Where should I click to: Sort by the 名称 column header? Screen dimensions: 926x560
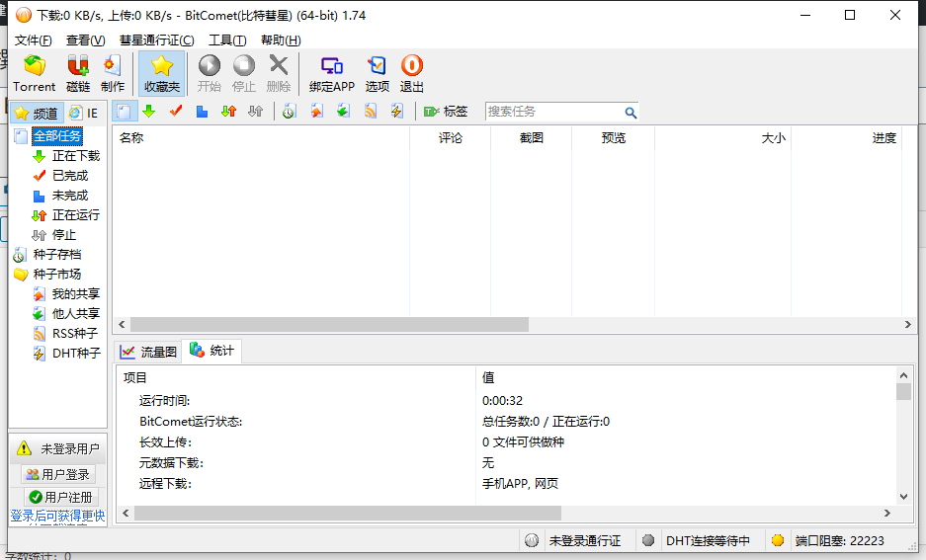261,138
